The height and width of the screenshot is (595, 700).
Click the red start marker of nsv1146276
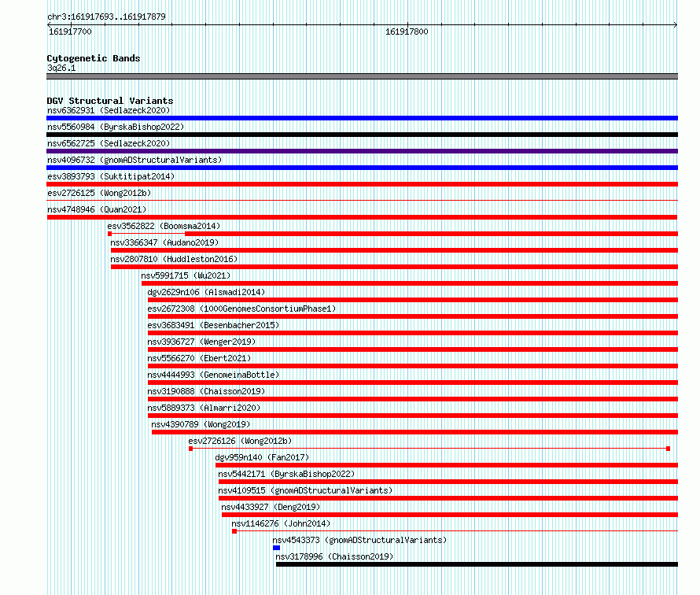234,531
